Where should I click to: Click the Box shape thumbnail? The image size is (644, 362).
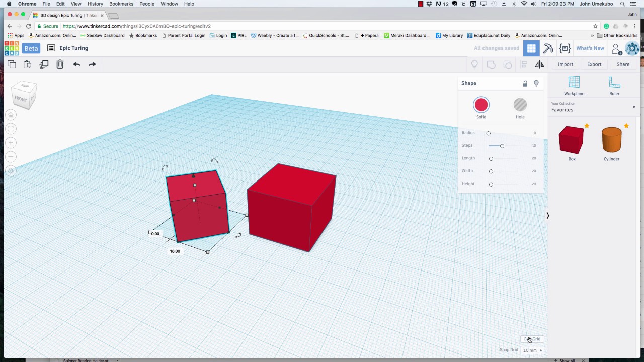[572, 140]
